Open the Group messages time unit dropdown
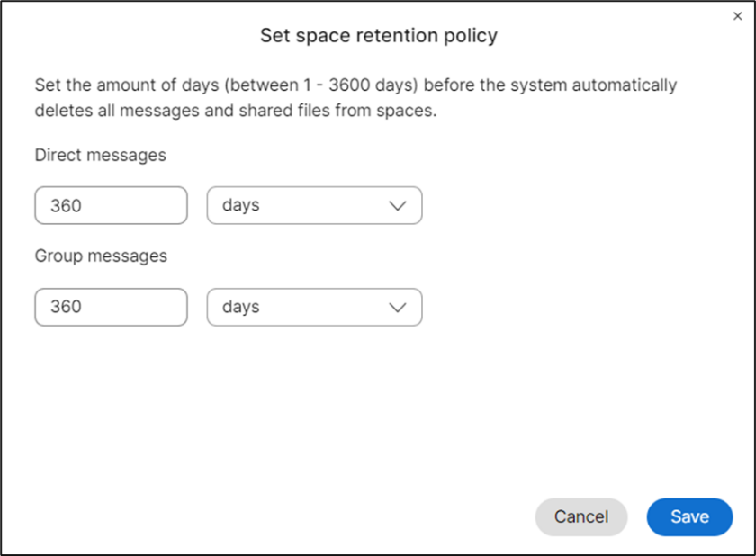 (x=314, y=307)
